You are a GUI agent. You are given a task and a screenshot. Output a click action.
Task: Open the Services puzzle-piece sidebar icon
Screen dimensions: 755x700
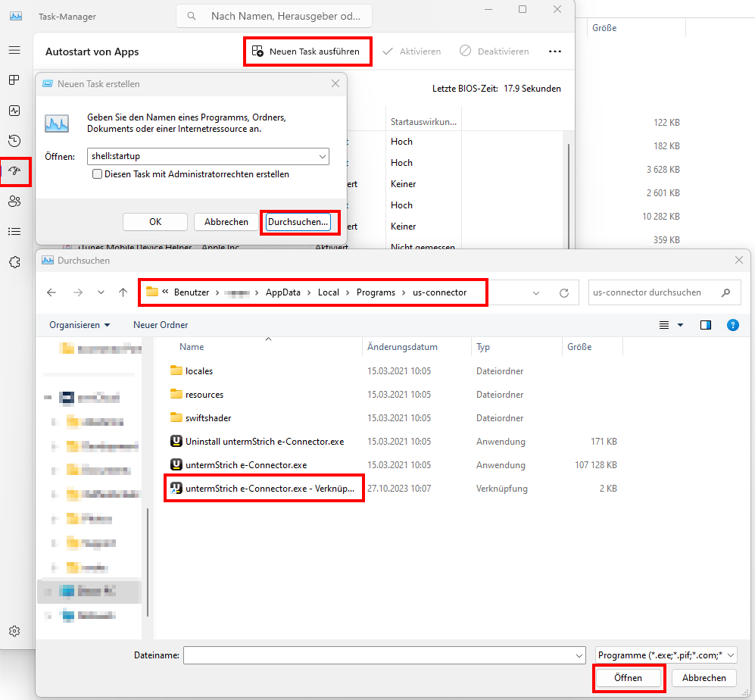tap(14, 262)
